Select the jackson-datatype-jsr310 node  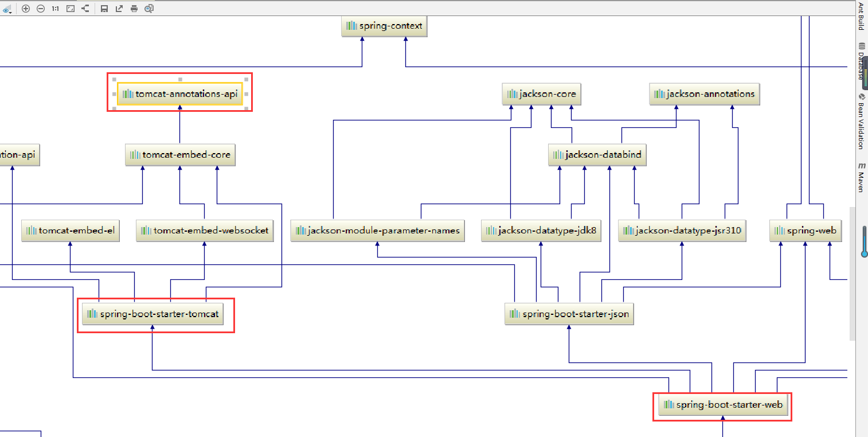tap(682, 231)
